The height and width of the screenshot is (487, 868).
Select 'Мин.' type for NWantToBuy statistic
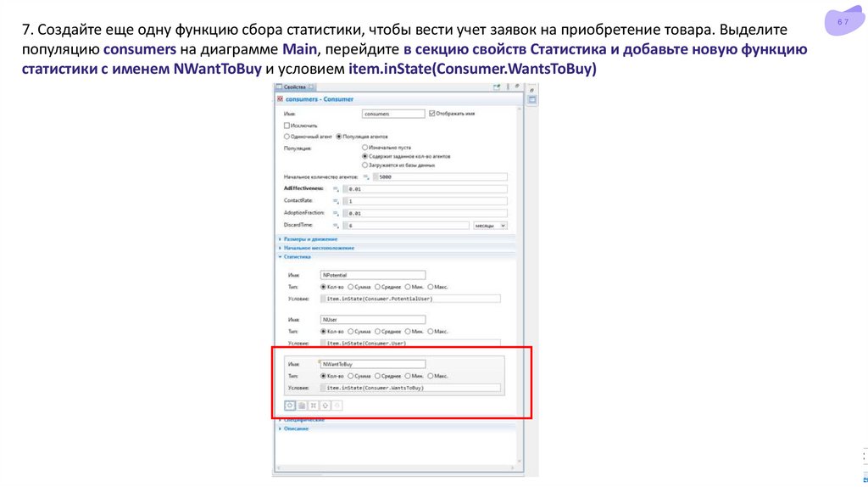(408, 376)
